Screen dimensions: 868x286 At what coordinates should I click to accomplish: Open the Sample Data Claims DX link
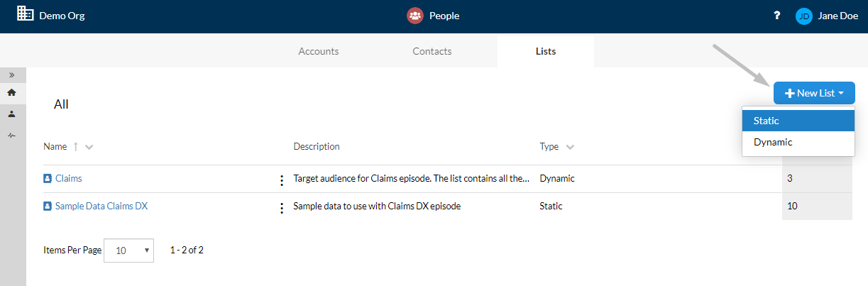click(101, 207)
